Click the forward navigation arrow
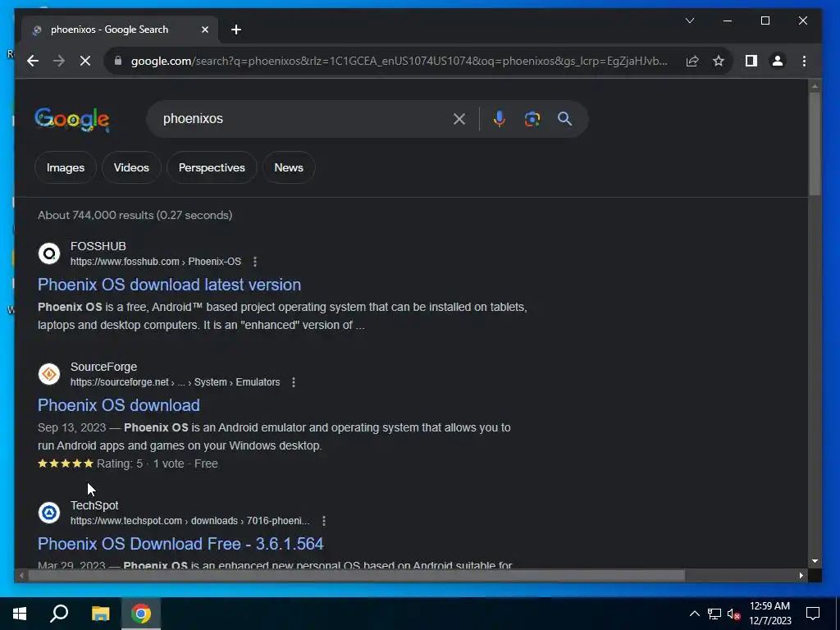 59,61
